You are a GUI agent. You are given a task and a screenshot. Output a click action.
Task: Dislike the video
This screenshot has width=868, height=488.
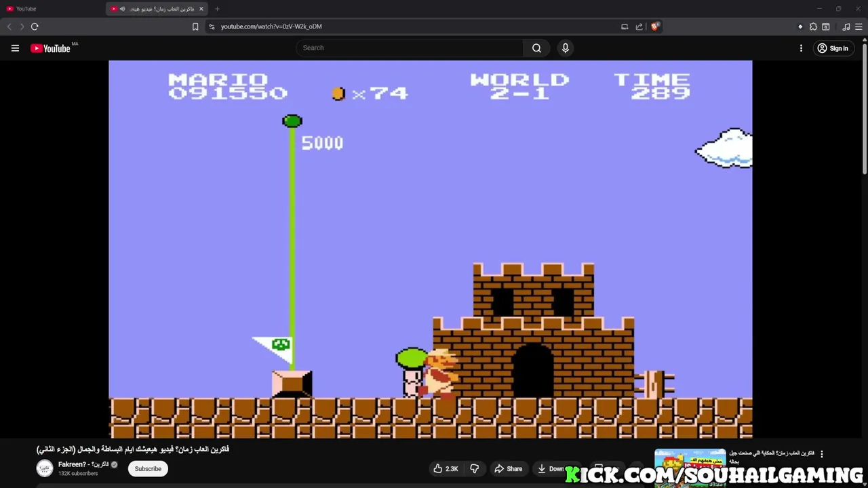coord(475,468)
